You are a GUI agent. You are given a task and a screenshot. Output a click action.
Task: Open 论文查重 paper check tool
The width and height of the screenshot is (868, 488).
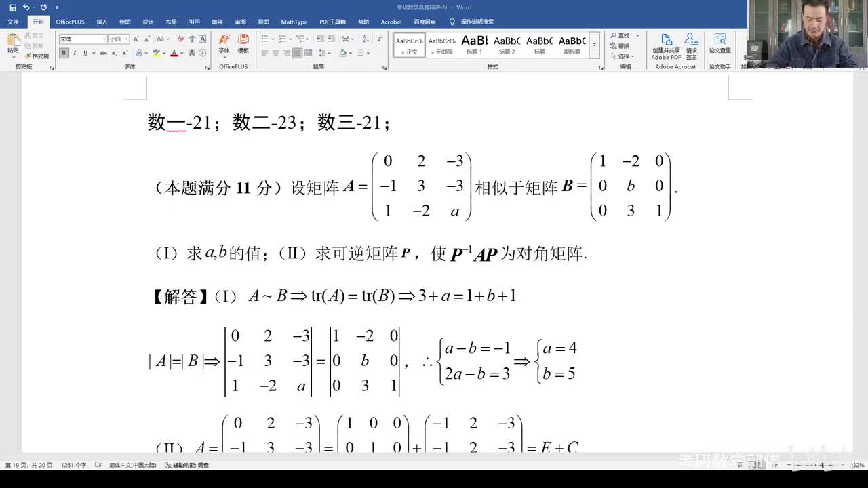[x=720, y=43]
